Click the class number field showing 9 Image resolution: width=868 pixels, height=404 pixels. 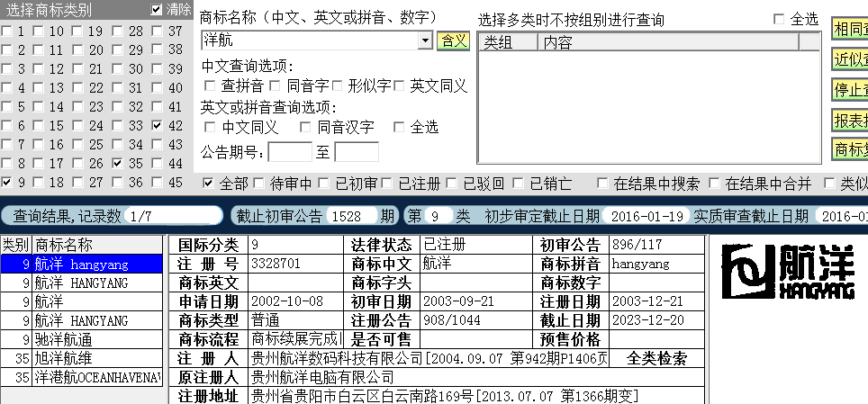(x=439, y=216)
